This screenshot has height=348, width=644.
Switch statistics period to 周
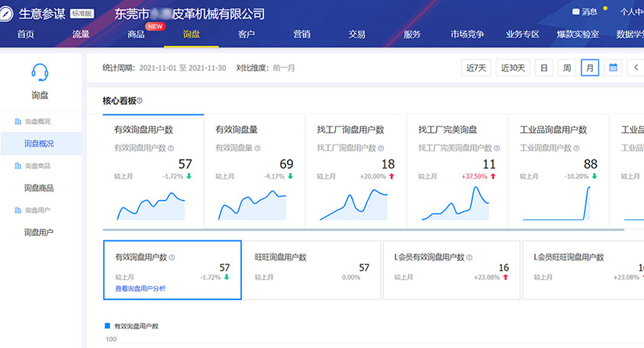point(567,68)
